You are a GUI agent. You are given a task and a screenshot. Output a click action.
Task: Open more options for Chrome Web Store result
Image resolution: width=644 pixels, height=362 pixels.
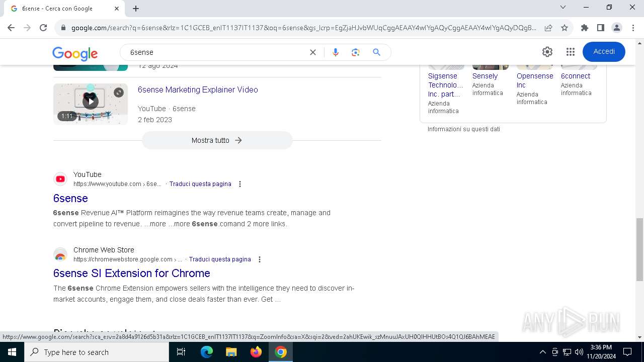click(260, 259)
